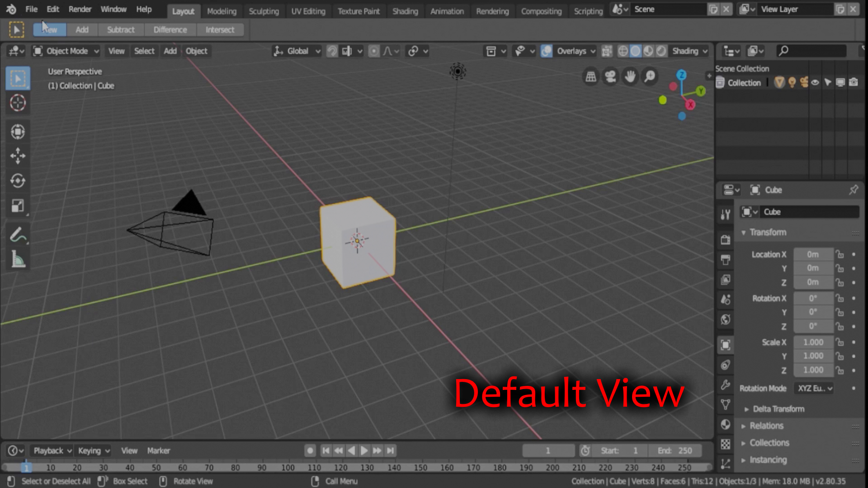Open the View Layer properties tab

click(x=726, y=280)
